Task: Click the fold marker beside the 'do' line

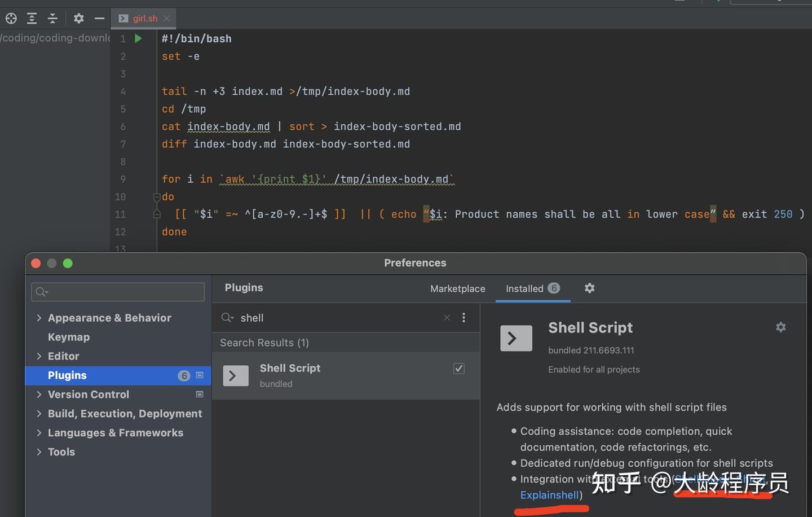Action: coord(157,197)
